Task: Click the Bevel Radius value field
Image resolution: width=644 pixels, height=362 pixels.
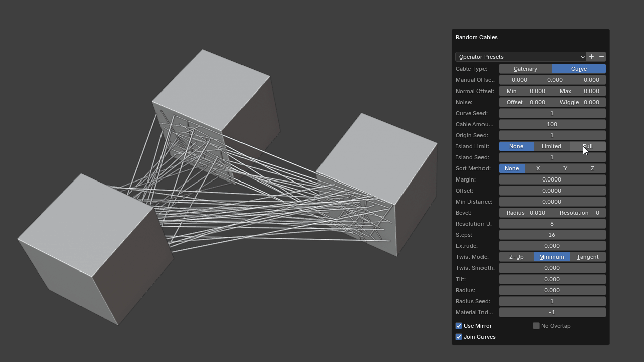Action: coord(525,213)
